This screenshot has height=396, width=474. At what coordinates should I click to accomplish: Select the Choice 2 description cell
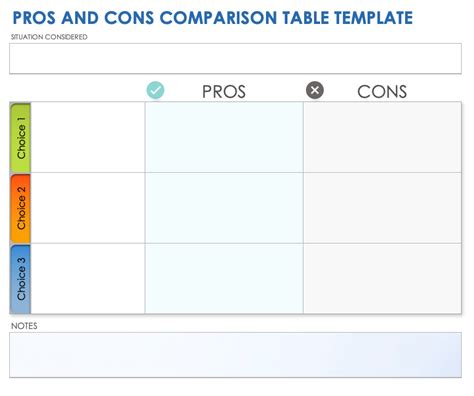[88, 208]
